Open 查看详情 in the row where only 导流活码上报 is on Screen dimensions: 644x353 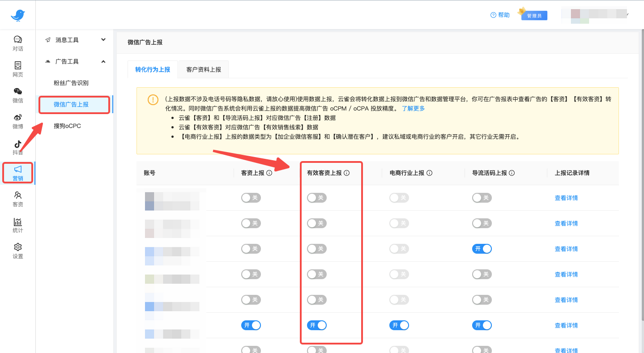pos(566,249)
